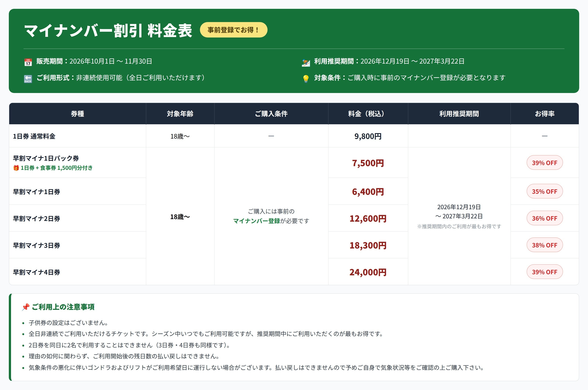Screen dimensions: 588x390
Task: Click the 39% OFF badge for 4日券
Action: [x=544, y=272]
